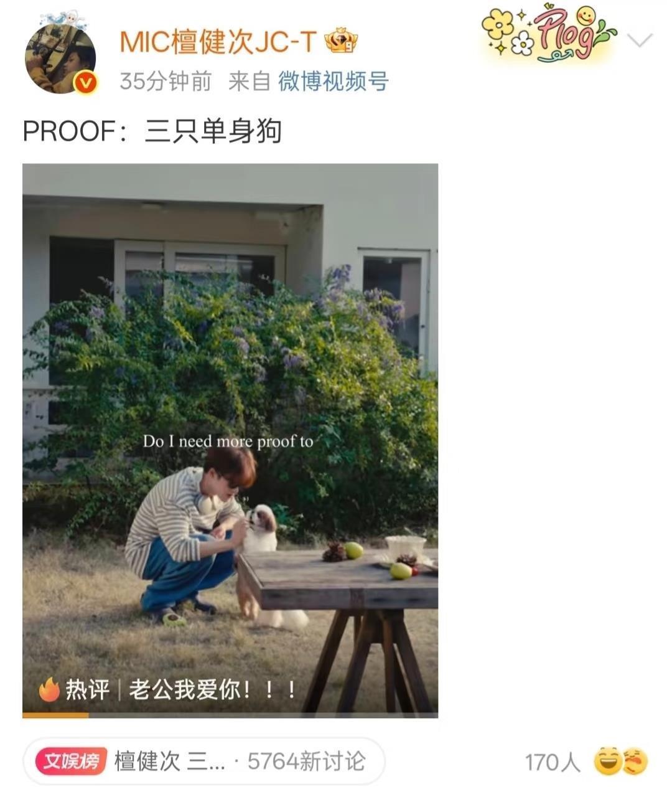Click the crown membership icon
The height and width of the screenshot is (797, 672).
point(342,42)
